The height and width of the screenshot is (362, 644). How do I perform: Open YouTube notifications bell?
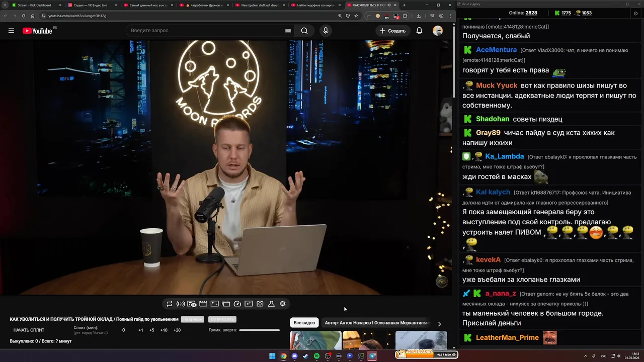point(419,31)
